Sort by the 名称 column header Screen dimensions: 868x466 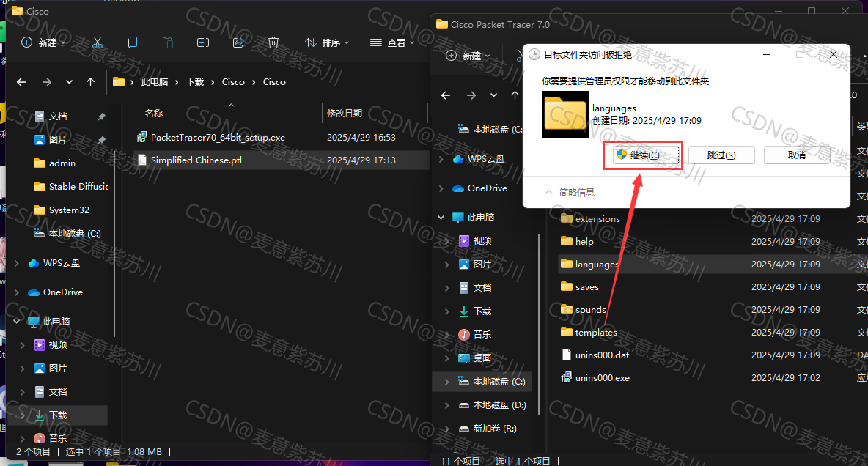point(154,113)
